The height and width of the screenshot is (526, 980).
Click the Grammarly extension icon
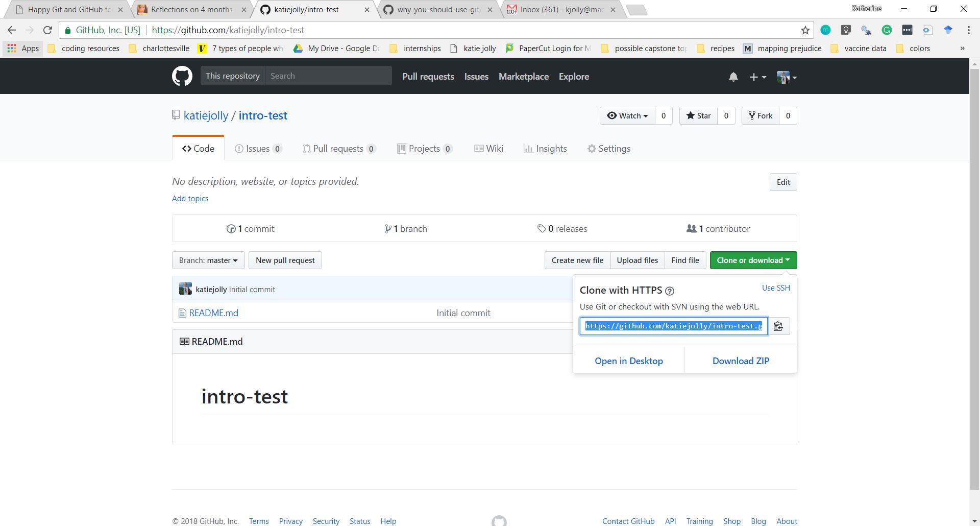[887, 30]
